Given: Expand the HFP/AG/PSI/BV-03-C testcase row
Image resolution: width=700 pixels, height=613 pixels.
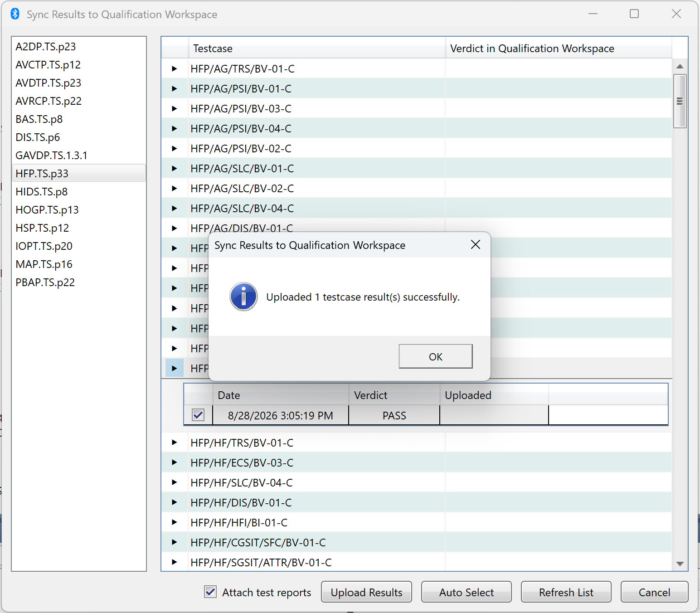Looking at the screenshot, I should 175,109.
